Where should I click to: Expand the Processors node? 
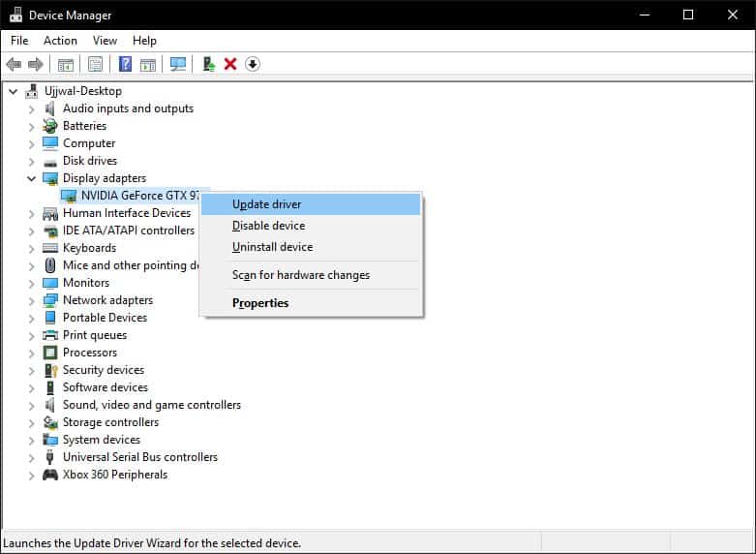click(31, 354)
